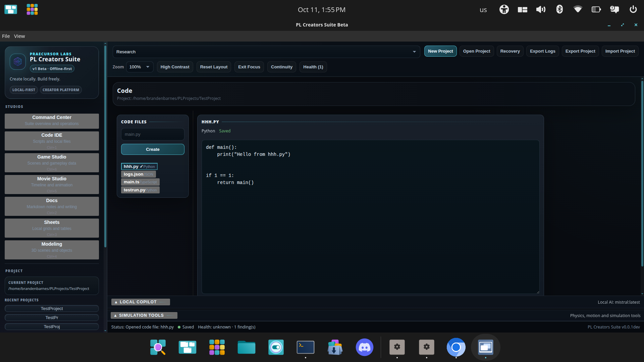The height and width of the screenshot is (362, 644).
Task: Open recent project TestPr
Action: click(x=52, y=318)
